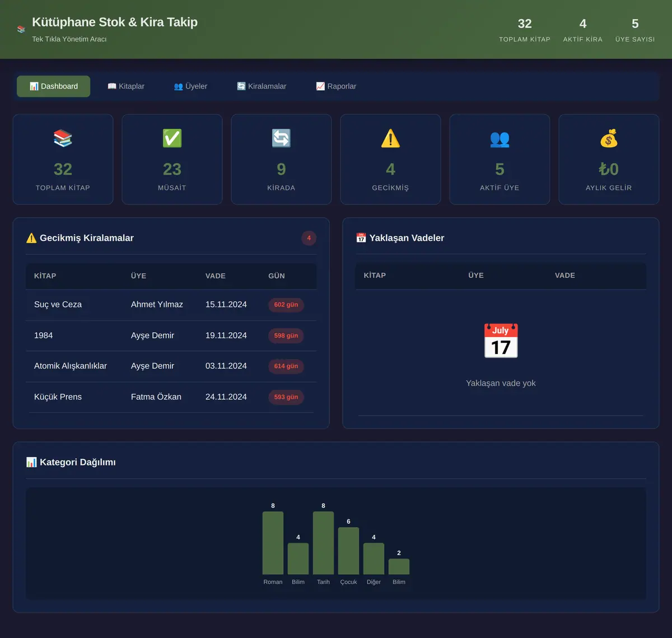Click the books icon beside the app title
The width and height of the screenshot is (672, 638).
click(21, 29)
